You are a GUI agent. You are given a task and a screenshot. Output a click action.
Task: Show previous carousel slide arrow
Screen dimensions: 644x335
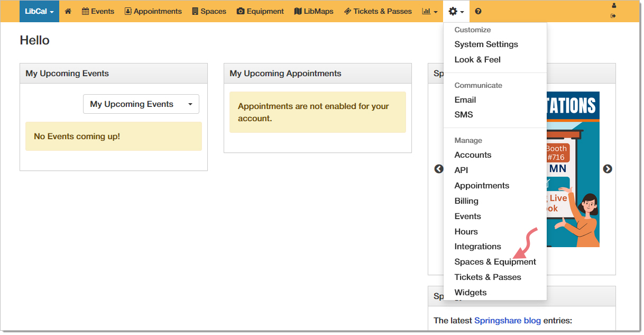[x=438, y=169]
